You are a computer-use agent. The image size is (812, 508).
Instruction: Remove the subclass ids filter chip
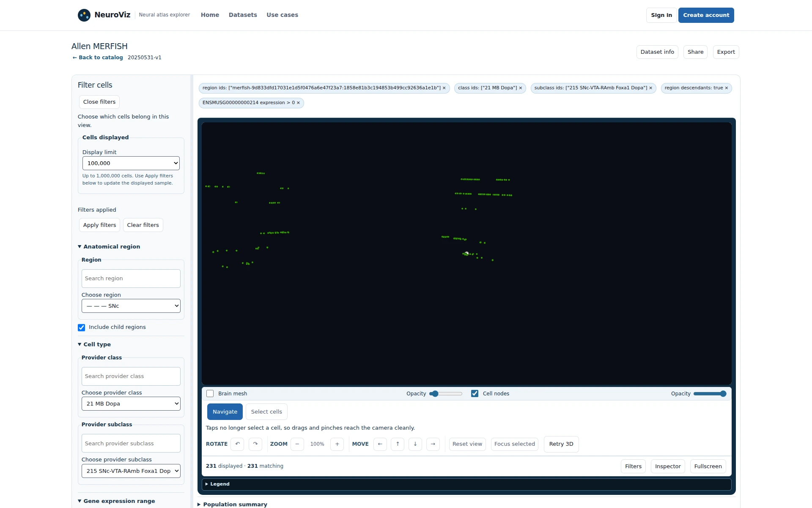pyautogui.click(x=651, y=88)
